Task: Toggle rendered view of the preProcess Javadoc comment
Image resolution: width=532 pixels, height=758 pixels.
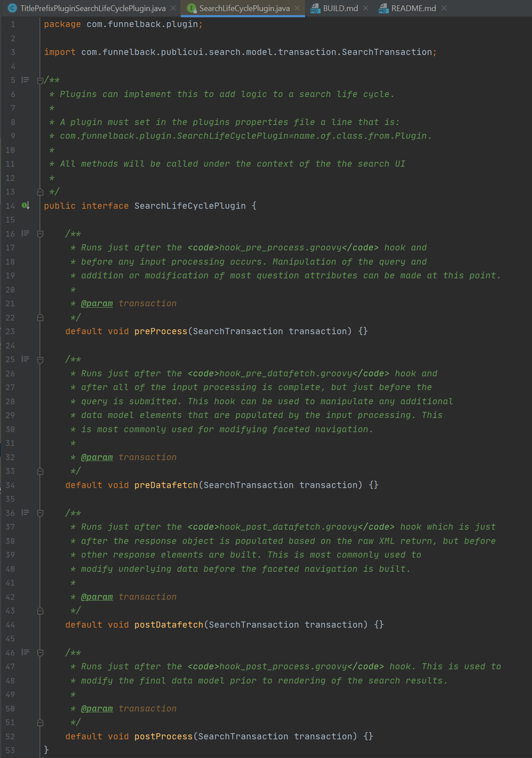Action: 25,234
